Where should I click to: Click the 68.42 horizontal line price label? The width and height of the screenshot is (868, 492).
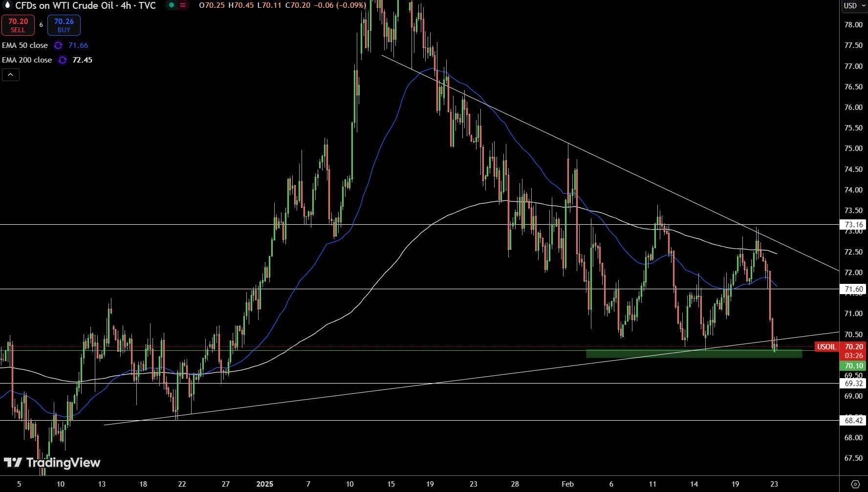(x=853, y=421)
